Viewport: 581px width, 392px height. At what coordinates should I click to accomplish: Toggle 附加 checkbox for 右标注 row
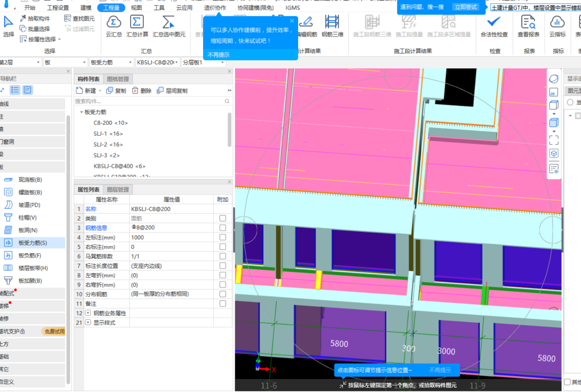(x=223, y=247)
